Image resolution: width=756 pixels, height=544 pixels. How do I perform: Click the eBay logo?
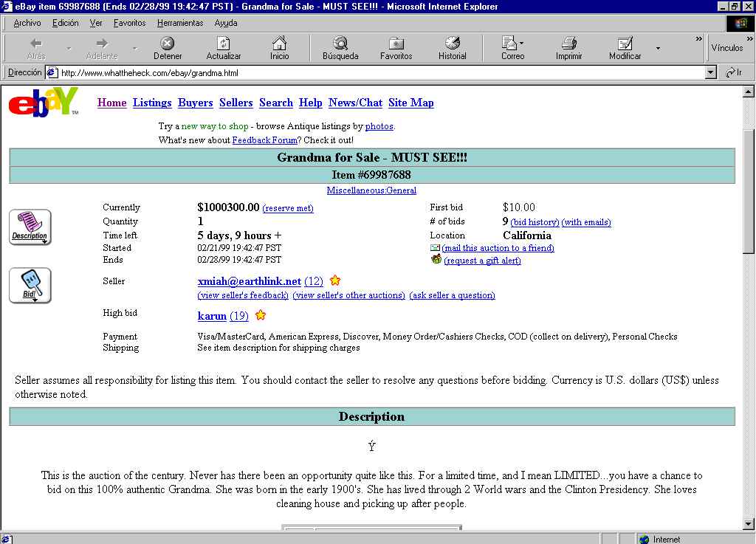pyautogui.click(x=44, y=103)
